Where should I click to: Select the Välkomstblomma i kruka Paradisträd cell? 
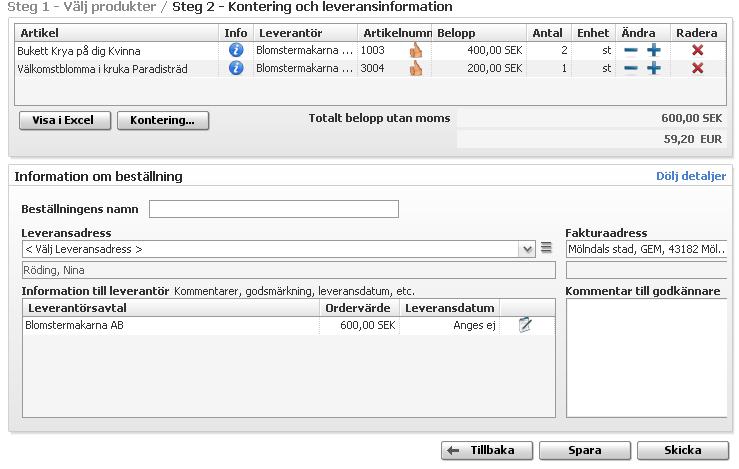tap(117, 69)
